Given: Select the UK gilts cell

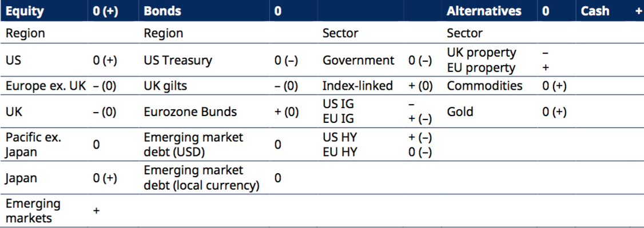Looking at the screenshot, I should (165, 86).
